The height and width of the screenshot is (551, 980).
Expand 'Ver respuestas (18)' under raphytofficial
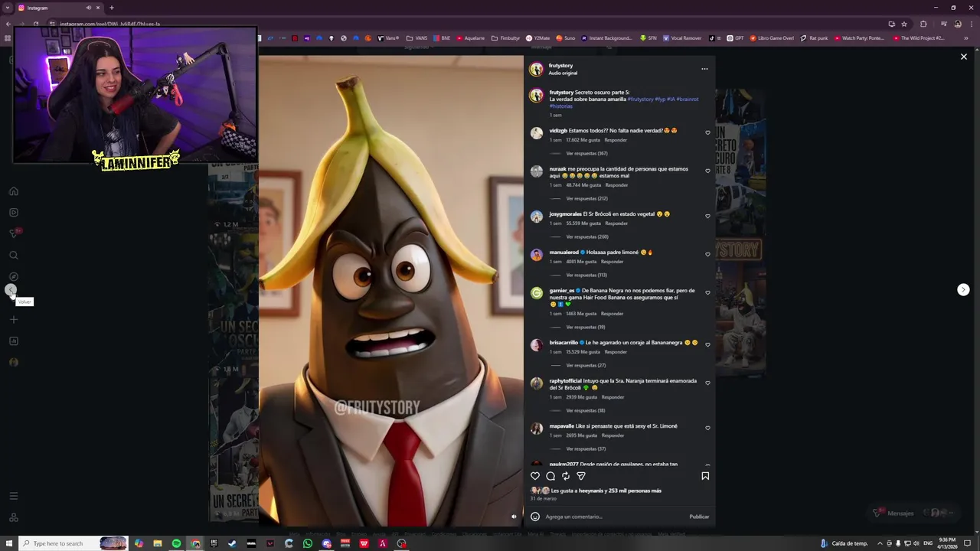586,410
